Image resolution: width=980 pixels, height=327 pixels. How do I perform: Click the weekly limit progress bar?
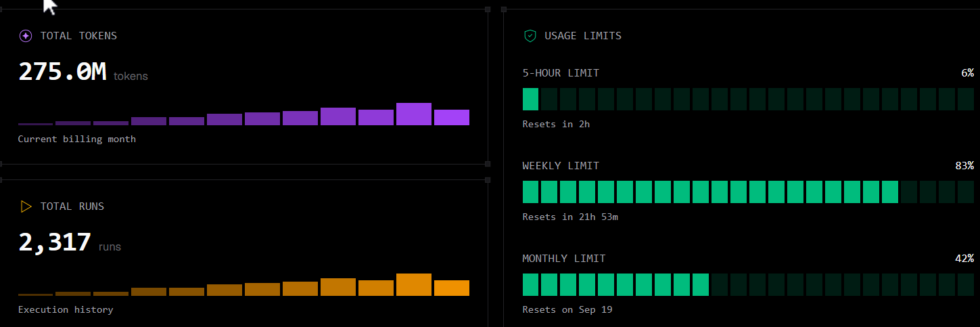[748, 192]
